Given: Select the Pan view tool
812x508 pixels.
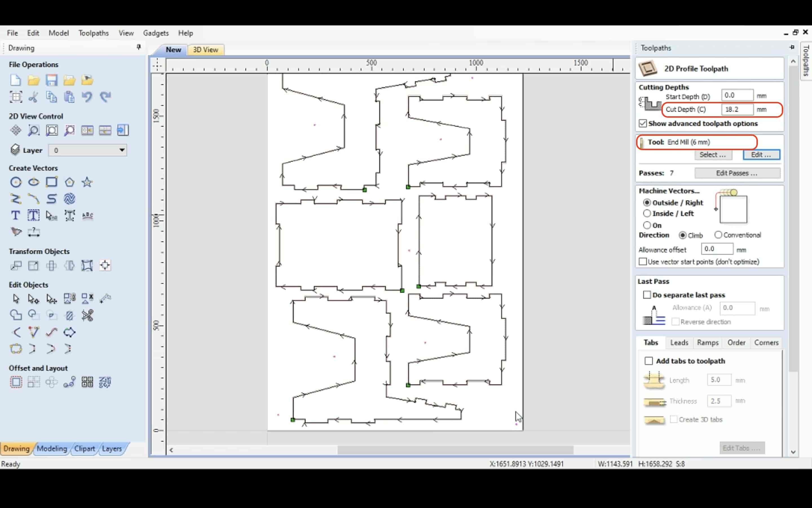Looking at the screenshot, I should 16,130.
